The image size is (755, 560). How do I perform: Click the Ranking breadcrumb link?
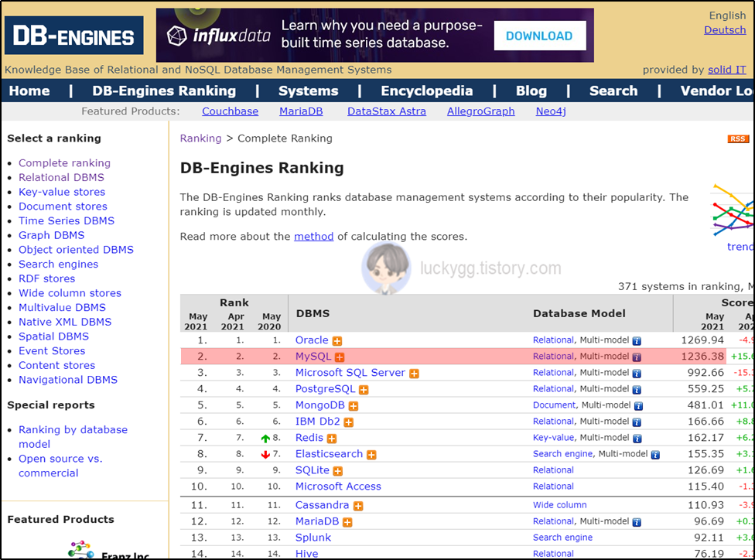(x=201, y=138)
